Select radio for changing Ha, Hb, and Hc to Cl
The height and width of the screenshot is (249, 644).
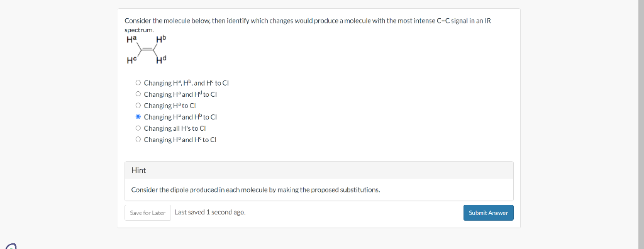click(138, 82)
